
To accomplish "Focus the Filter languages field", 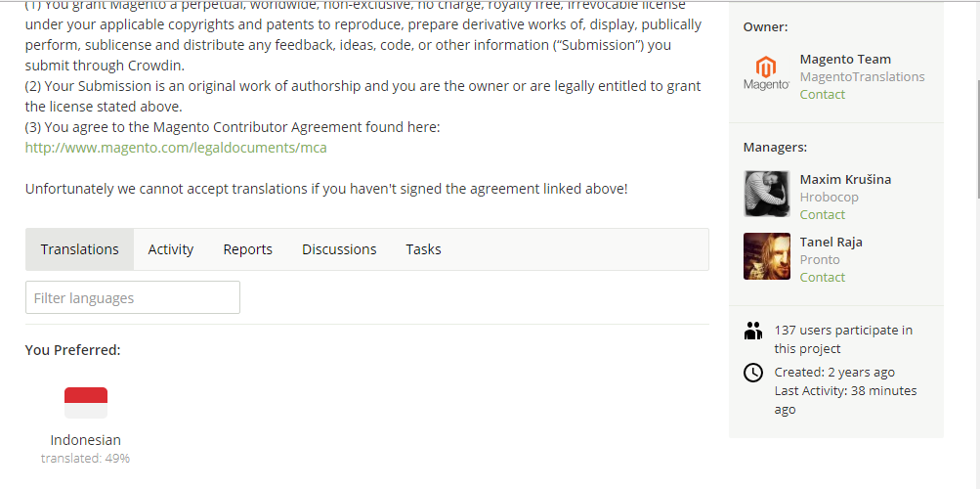I will [133, 297].
